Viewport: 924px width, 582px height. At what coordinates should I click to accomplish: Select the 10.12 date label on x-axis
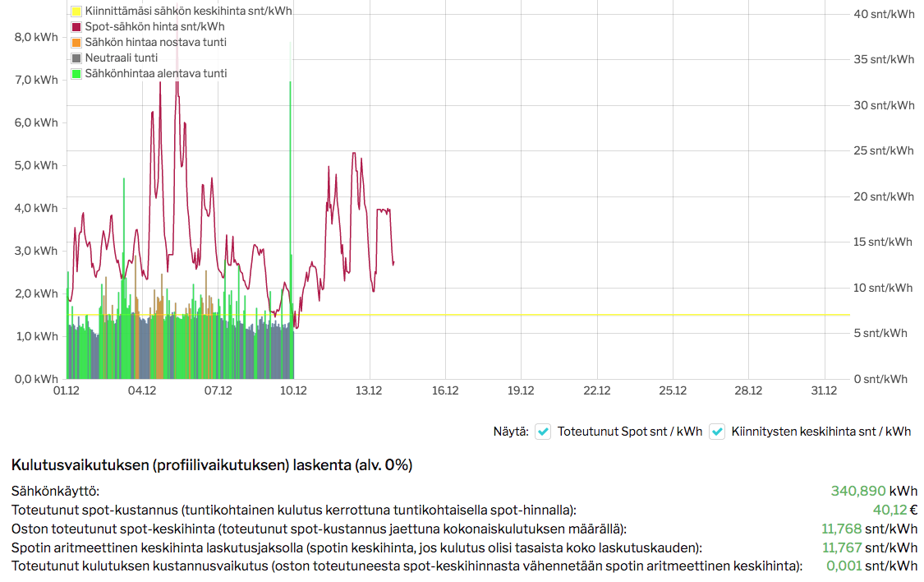293,391
